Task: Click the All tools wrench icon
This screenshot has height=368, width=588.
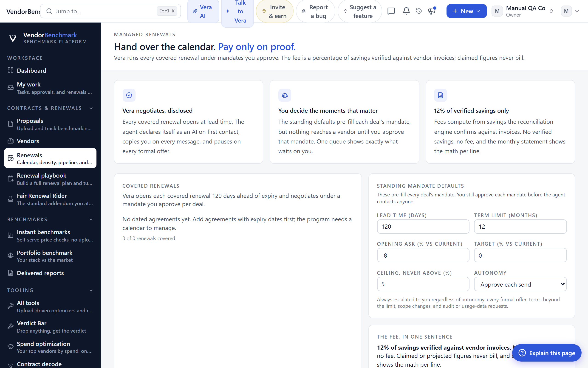Action: click(10, 306)
